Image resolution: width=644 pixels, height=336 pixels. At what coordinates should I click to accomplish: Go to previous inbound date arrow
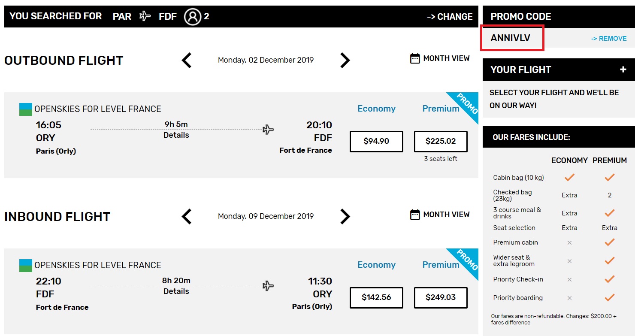point(187,217)
